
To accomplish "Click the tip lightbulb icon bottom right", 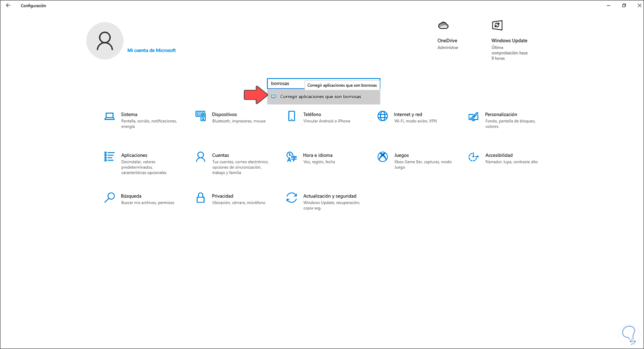I will tap(629, 334).
